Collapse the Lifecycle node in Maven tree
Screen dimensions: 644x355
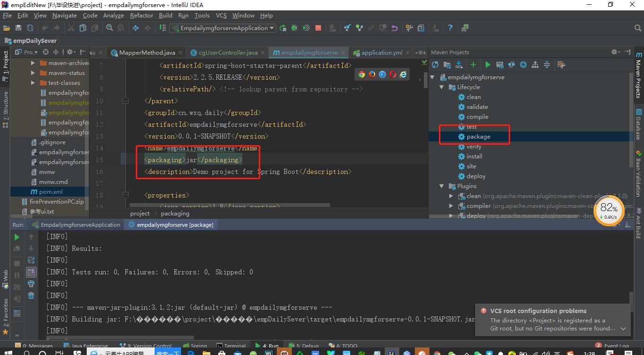click(x=442, y=87)
